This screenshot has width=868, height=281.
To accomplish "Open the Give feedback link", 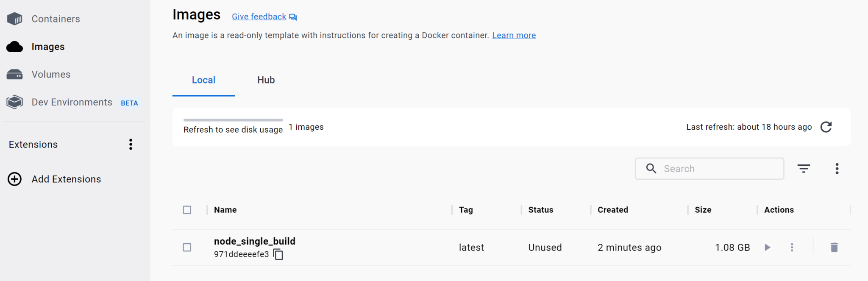I will (x=259, y=16).
